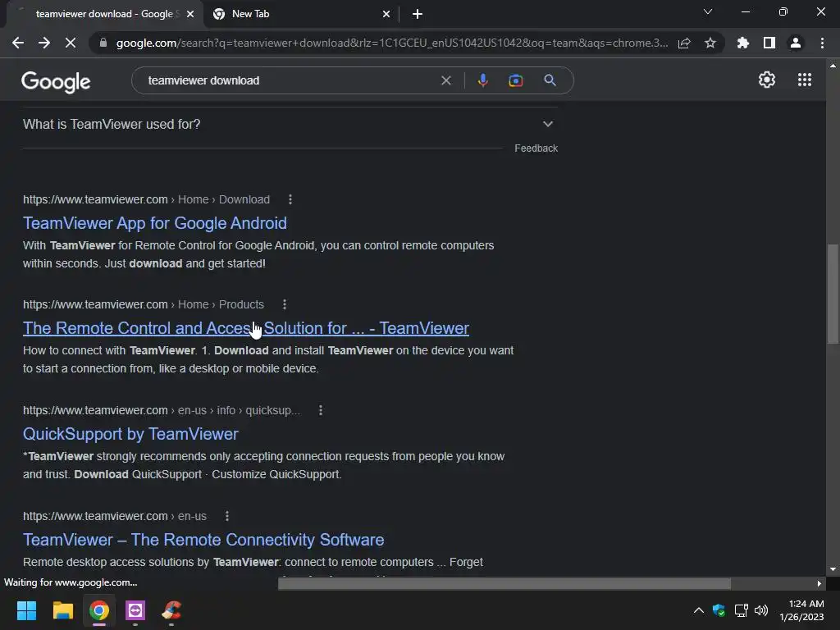
Task: Open the CCleaner taskbar icon
Action: tap(171, 610)
